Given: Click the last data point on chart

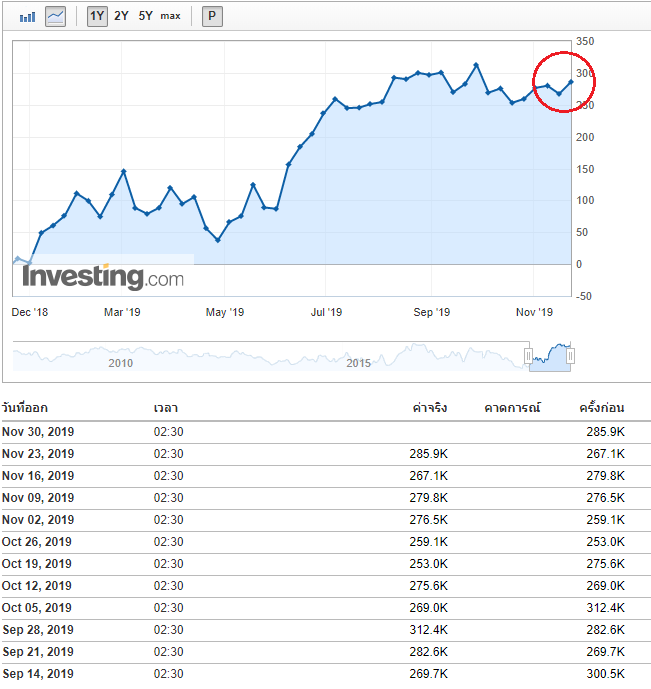Looking at the screenshot, I should tap(571, 82).
